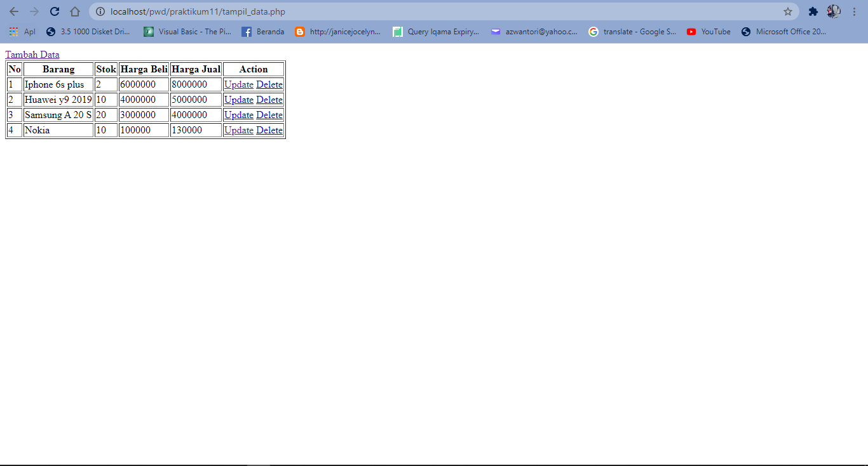Click Update for Iphone 6s plus

(x=239, y=84)
